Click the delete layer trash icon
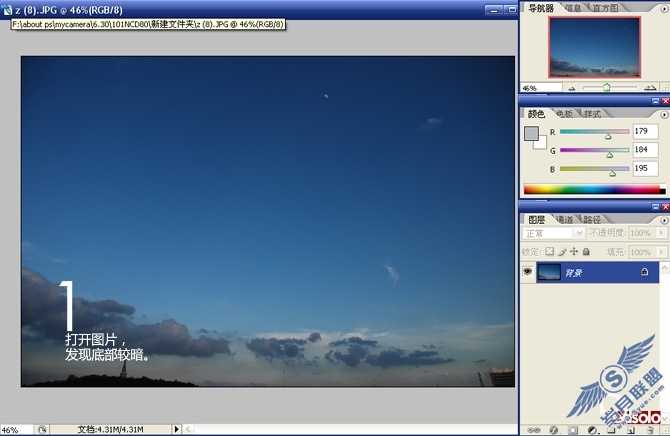The width and height of the screenshot is (670, 436). (650, 430)
